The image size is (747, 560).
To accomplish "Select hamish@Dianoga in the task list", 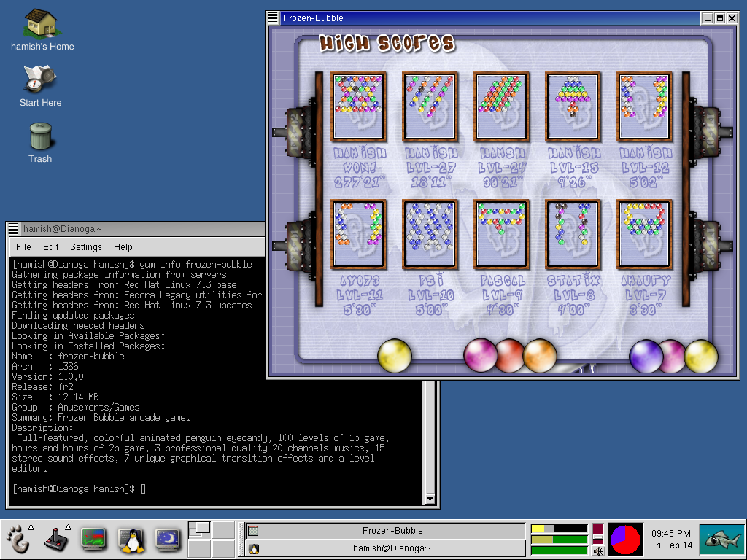I will click(x=386, y=548).
